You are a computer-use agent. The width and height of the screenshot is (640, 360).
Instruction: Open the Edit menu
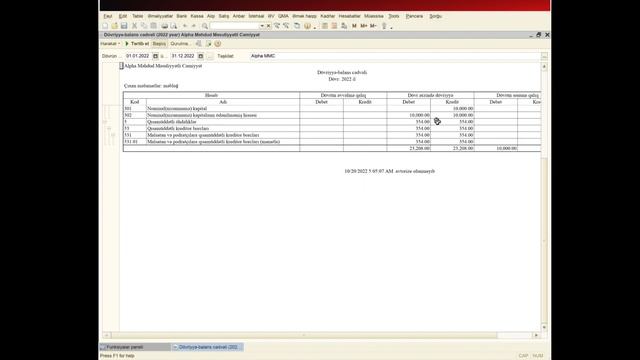tap(123, 16)
